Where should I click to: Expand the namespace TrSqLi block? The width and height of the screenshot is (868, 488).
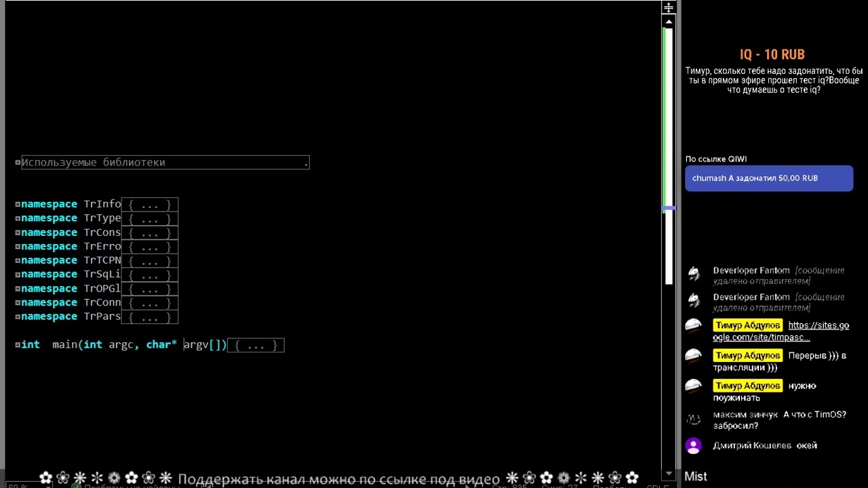(18, 274)
